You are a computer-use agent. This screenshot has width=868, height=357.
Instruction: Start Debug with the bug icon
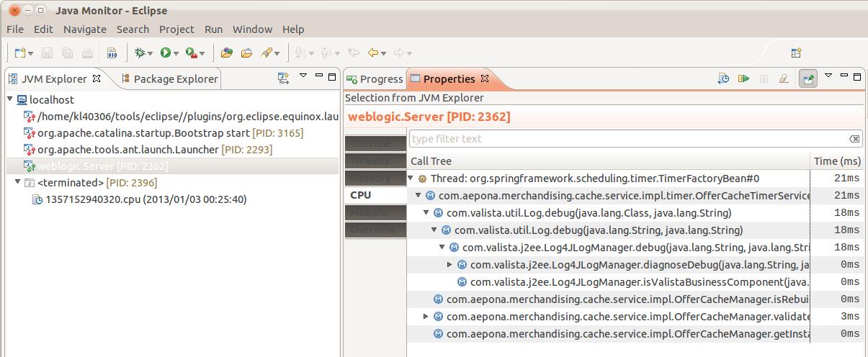(140, 53)
